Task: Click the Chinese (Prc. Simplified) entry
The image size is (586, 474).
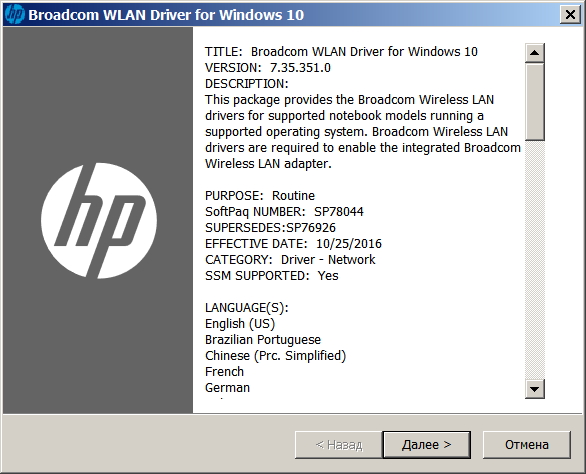Action: (275, 356)
